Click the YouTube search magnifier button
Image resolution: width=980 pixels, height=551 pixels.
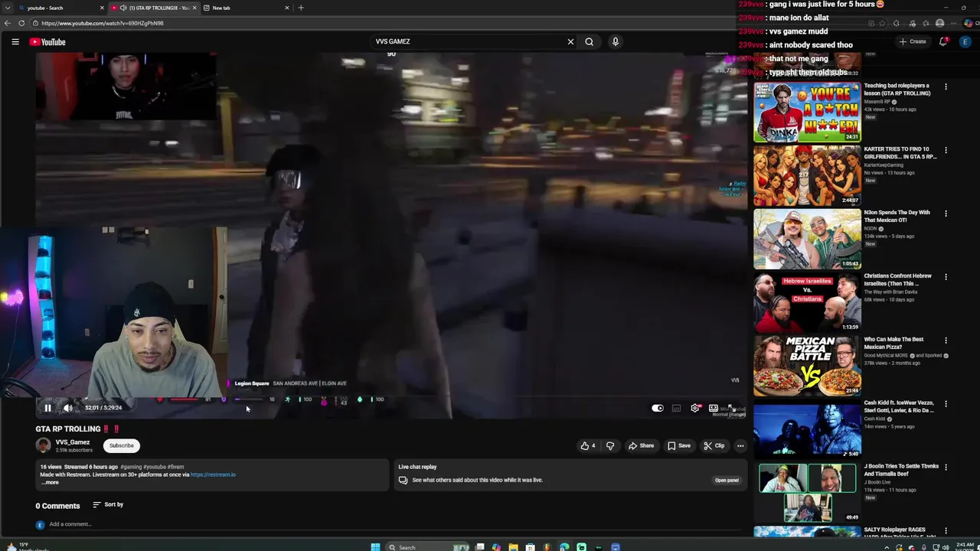click(x=589, y=41)
